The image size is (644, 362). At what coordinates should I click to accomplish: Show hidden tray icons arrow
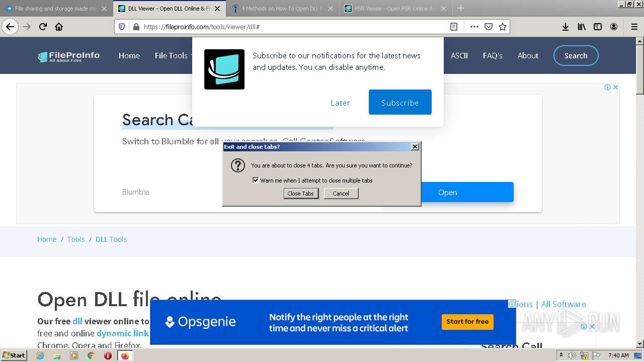point(561,355)
